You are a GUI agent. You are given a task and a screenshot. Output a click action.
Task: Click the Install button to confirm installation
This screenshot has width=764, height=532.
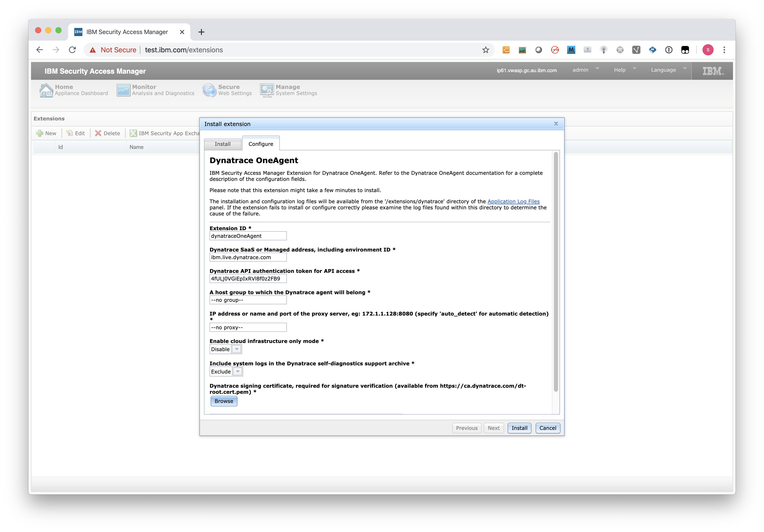coord(518,428)
